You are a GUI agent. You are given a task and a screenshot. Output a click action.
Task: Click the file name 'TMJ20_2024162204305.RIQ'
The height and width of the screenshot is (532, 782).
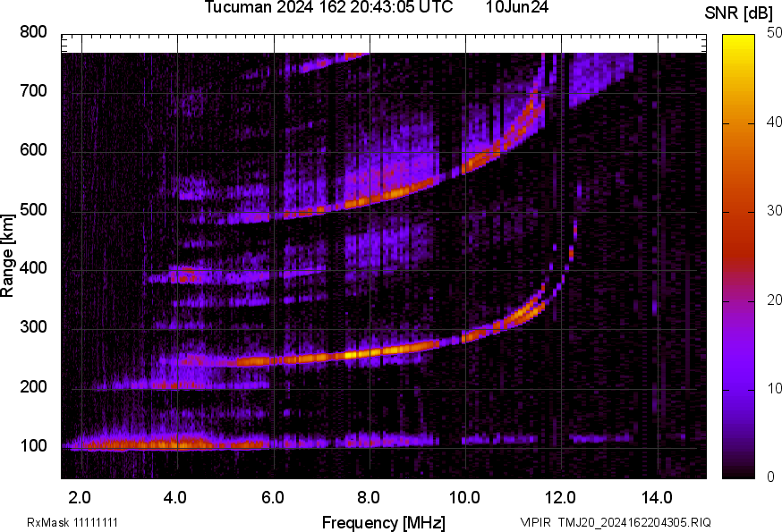[634, 522]
